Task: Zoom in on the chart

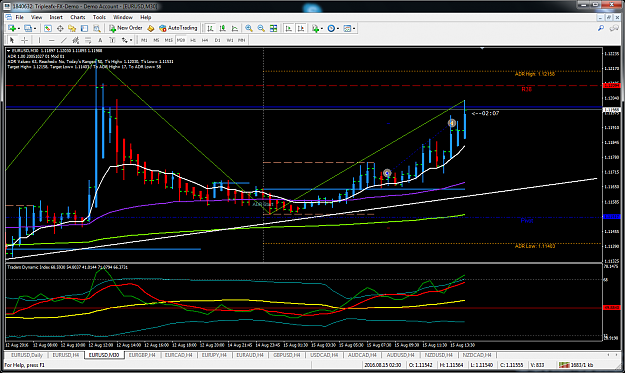Action: pos(249,28)
